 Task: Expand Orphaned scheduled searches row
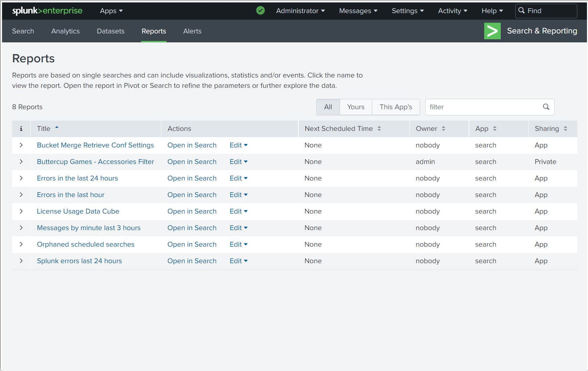tap(21, 244)
